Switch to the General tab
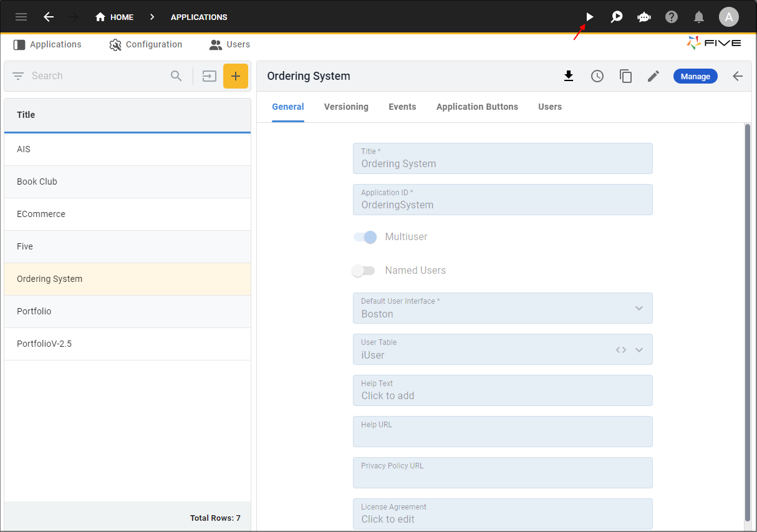 tap(288, 107)
